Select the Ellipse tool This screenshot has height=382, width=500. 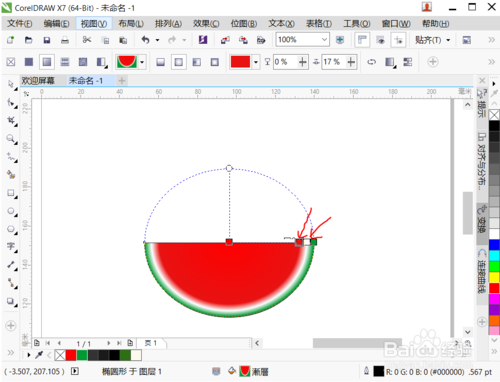click(x=11, y=211)
